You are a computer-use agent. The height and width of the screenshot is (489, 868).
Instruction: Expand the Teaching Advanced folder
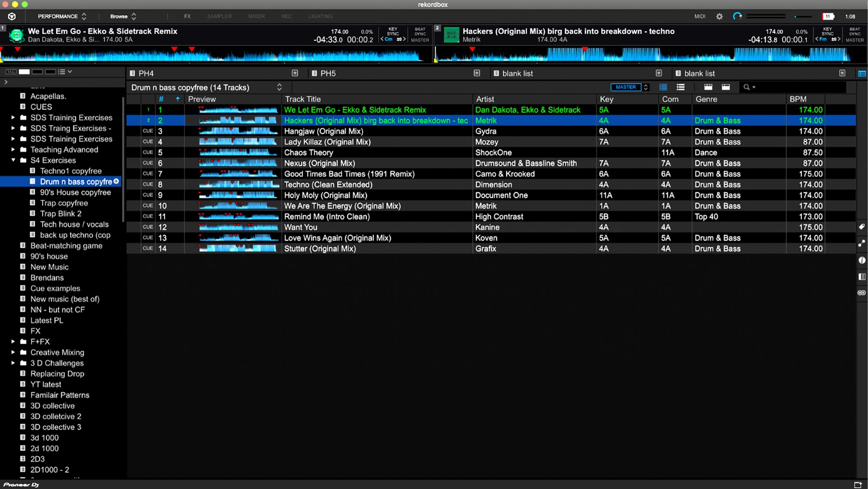coord(13,150)
